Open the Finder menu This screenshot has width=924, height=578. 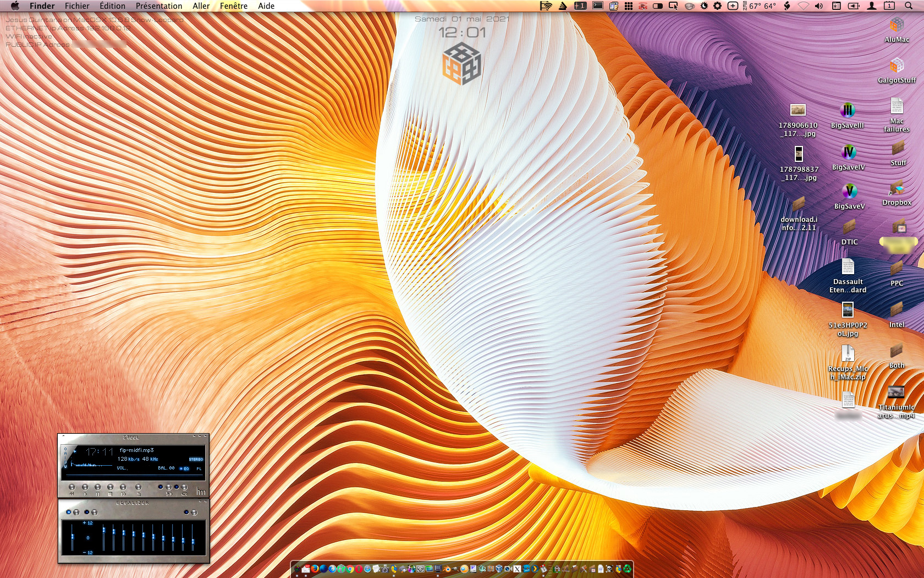pos(42,6)
